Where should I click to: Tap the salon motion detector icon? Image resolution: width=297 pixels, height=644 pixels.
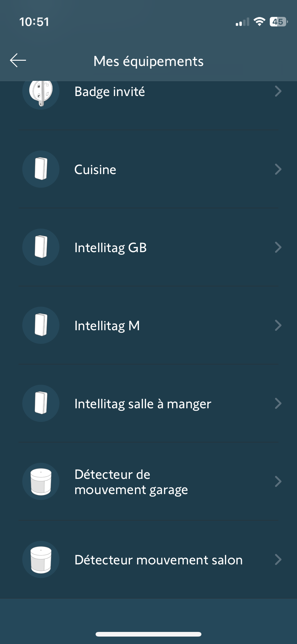coord(41,559)
